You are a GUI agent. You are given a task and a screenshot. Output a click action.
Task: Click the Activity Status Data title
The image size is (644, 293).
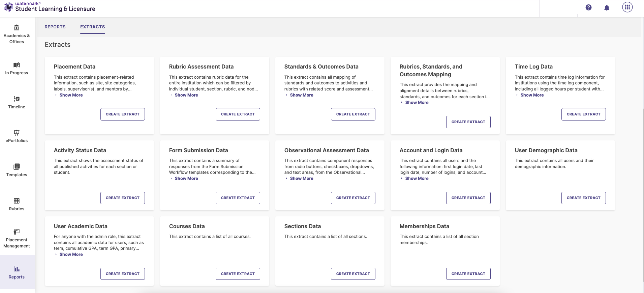[x=80, y=151]
